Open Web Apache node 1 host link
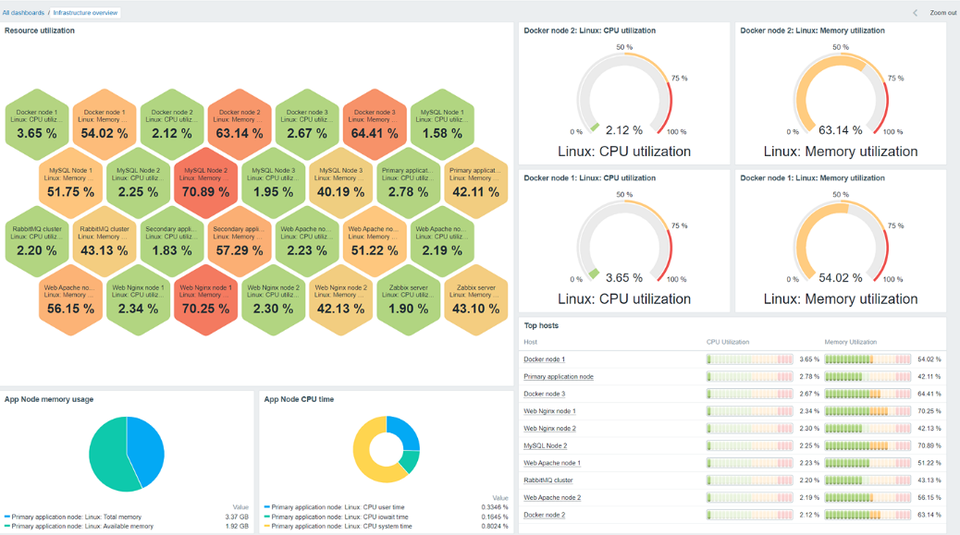The height and width of the screenshot is (535, 960). tap(552, 463)
